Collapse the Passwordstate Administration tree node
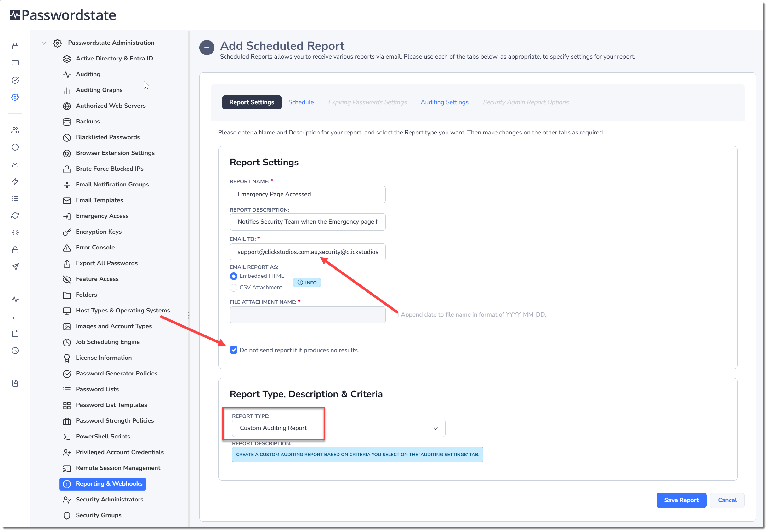The width and height of the screenshot is (768, 532). pyautogui.click(x=44, y=43)
